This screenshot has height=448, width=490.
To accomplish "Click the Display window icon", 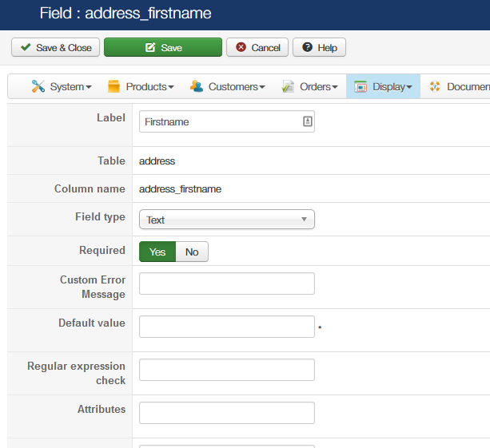I will (361, 86).
